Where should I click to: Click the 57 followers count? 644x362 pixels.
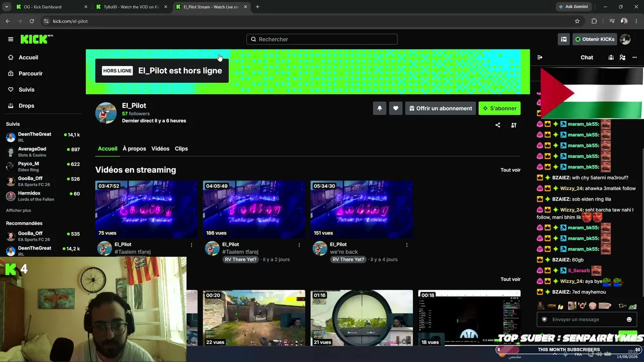[136, 114]
